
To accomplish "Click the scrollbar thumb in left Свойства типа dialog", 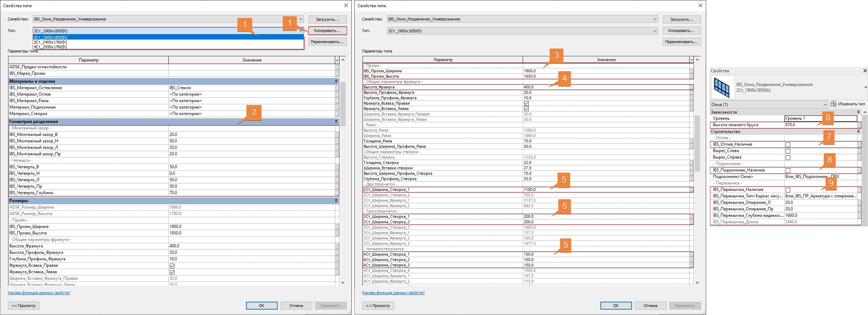I will [x=343, y=104].
